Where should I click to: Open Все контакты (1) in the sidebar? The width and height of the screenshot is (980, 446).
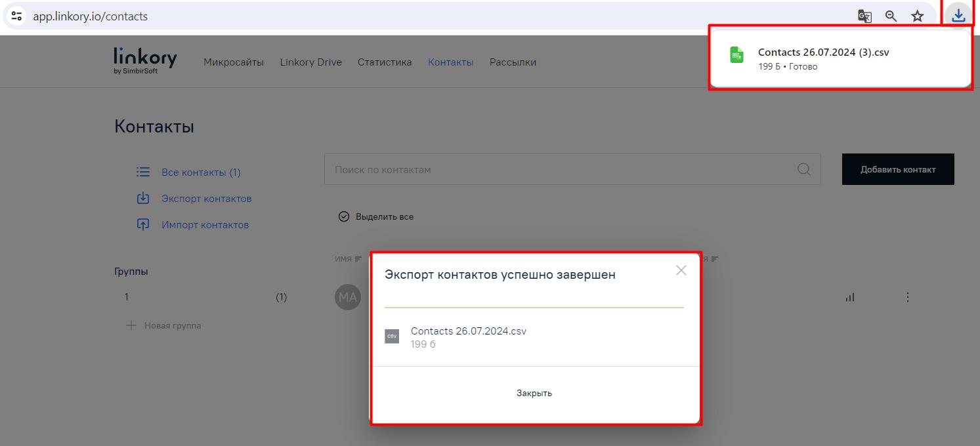point(201,172)
